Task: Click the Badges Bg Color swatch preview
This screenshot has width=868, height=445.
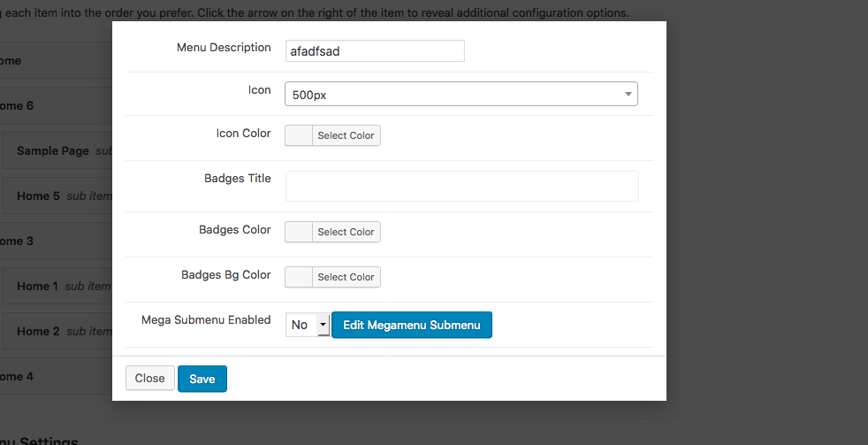Action: 299,277
